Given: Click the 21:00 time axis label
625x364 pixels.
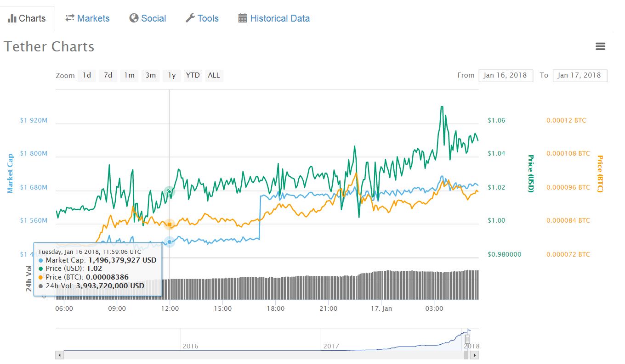Looking at the screenshot, I should click(328, 308).
